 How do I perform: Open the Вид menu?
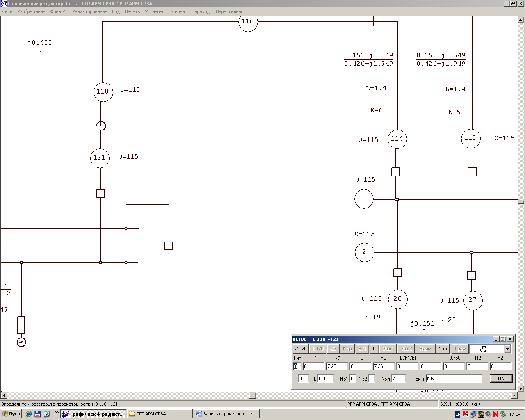[116, 11]
